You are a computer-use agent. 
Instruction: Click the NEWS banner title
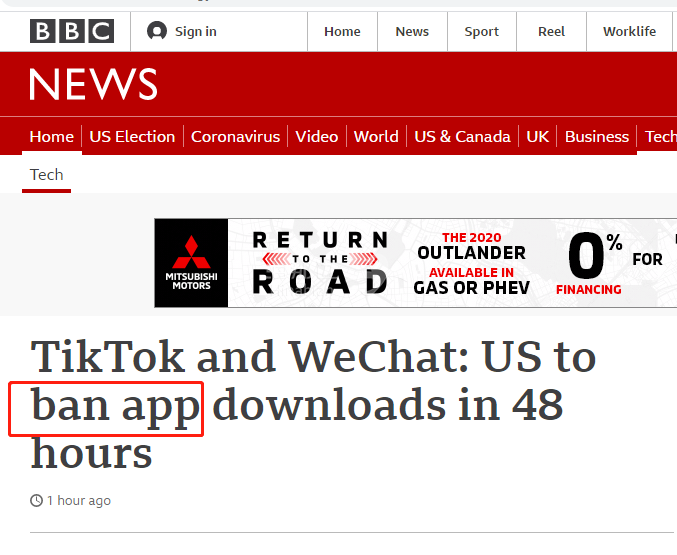93,84
